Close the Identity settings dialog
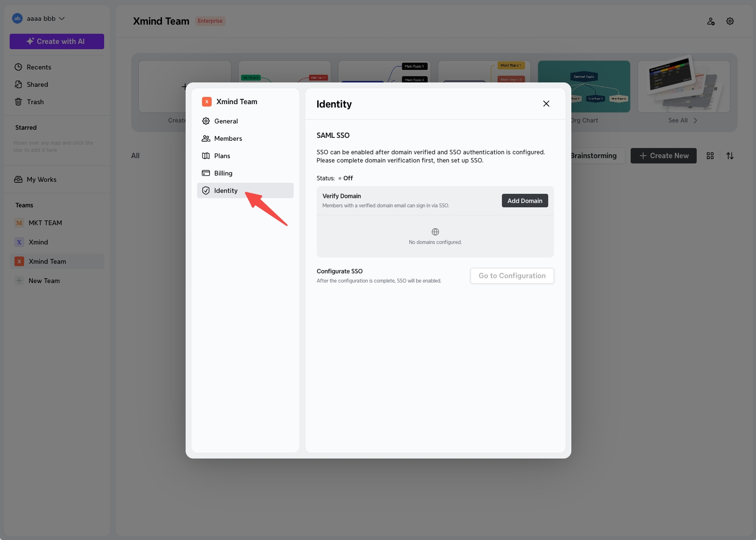The width and height of the screenshot is (756, 540). (x=546, y=104)
